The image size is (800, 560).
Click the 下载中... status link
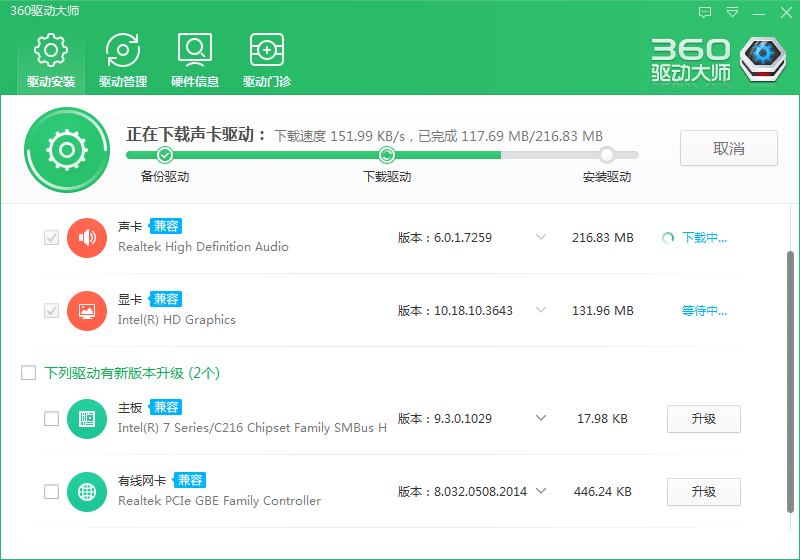coord(705,238)
